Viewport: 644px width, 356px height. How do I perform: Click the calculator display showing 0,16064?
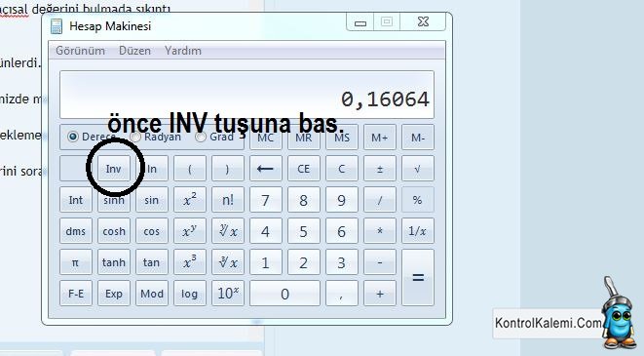point(246,95)
